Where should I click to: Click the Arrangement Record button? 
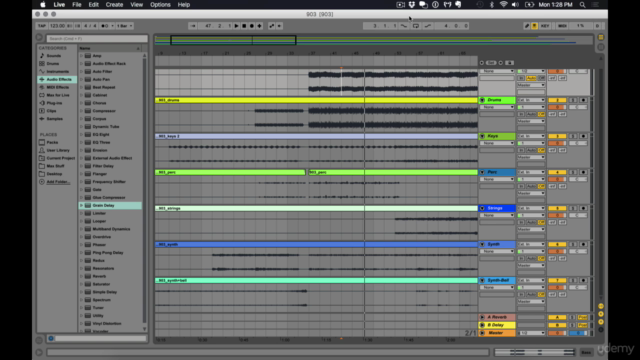(252, 26)
